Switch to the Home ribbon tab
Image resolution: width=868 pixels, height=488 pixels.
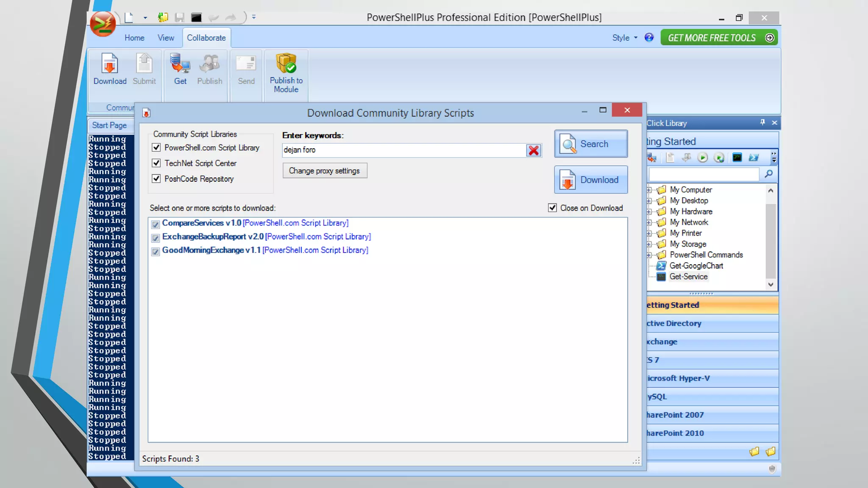tap(134, 38)
